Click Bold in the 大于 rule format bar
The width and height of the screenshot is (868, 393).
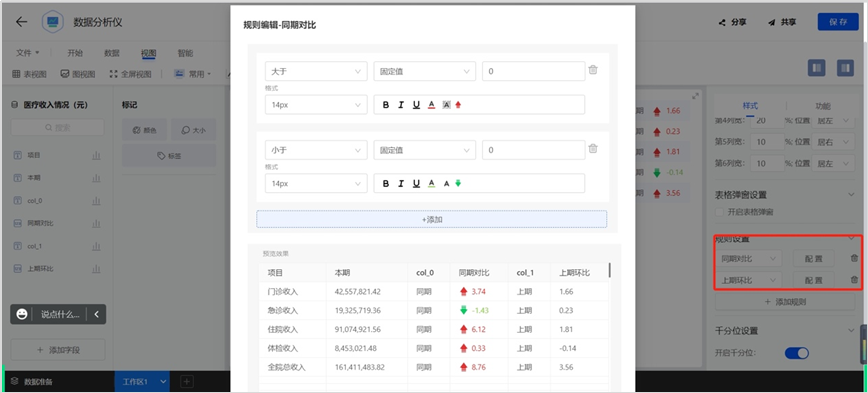[386, 105]
